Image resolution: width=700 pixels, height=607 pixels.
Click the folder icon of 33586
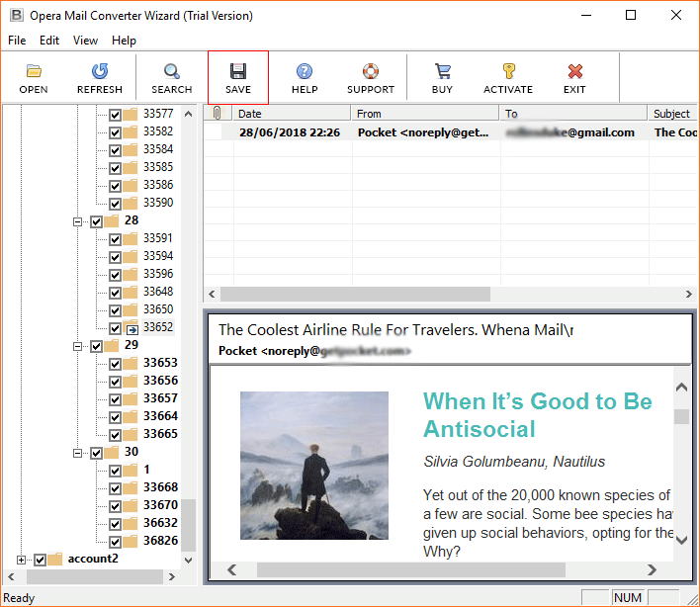click(x=131, y=185)
